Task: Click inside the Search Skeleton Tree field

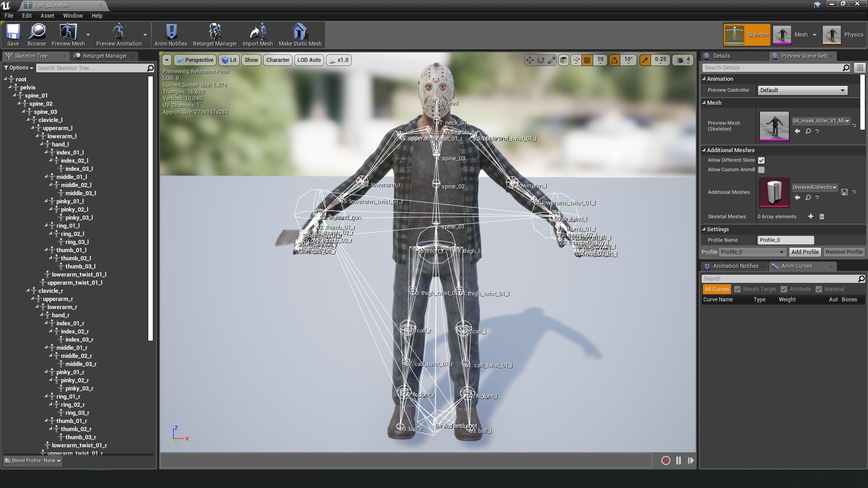Action: click(90, 68)
